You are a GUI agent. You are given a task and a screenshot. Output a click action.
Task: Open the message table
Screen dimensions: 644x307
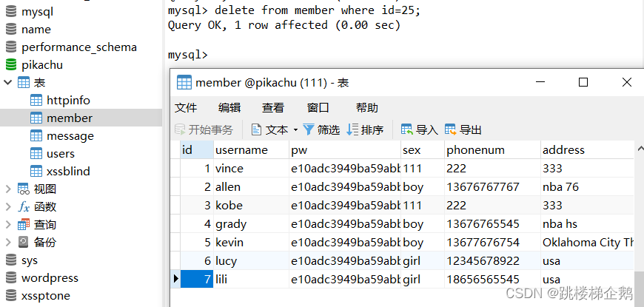(x=70, y=136)
